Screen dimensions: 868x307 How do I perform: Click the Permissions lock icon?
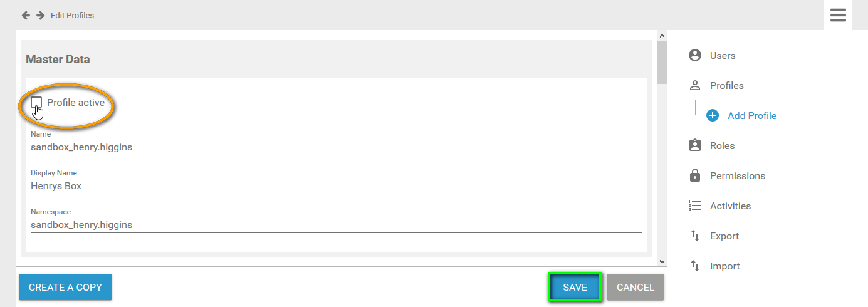coord(694,175)
